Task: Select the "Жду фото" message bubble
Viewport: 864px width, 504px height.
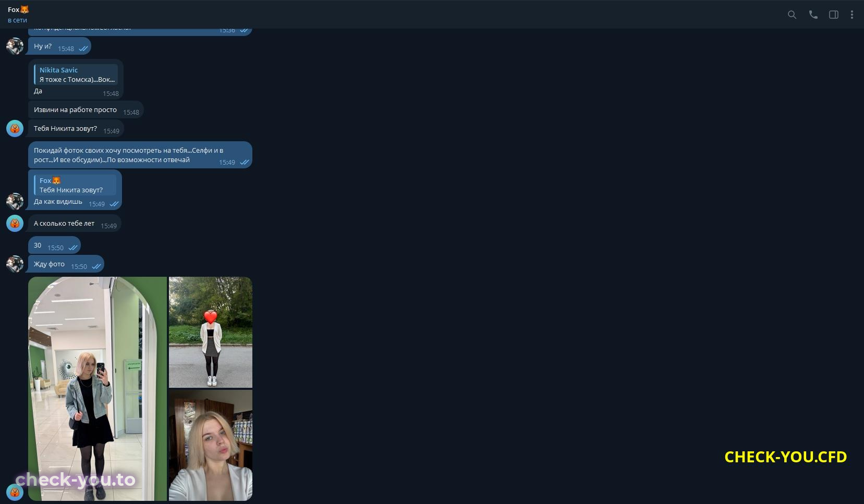Action: tap(66, 264)
